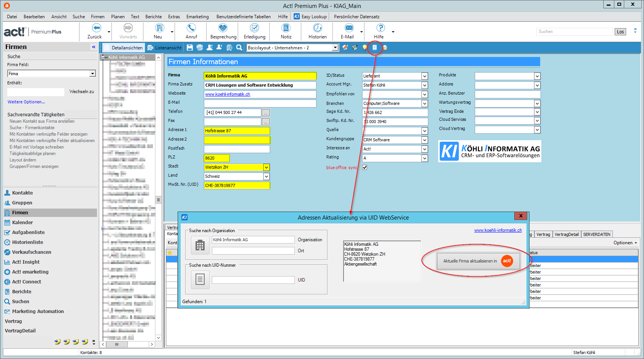Image resolution: width=644 pixels, height=359 pixels.
Task: Open the Hilfe question mark icon
Action: pos(380,28)
